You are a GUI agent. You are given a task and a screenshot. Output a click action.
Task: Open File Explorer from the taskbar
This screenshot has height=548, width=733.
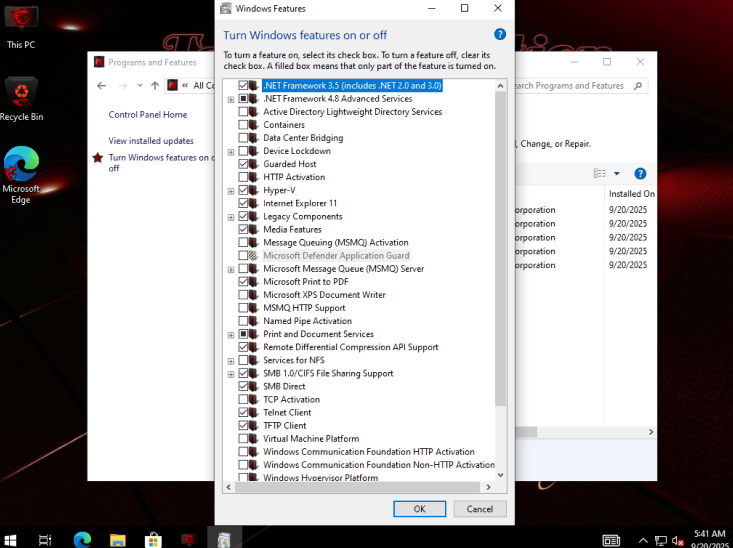pyautogui.click(x=118, y=540)
